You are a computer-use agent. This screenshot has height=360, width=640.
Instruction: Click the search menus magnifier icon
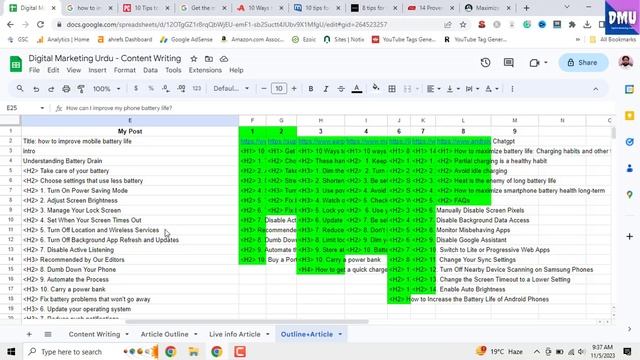20,89
